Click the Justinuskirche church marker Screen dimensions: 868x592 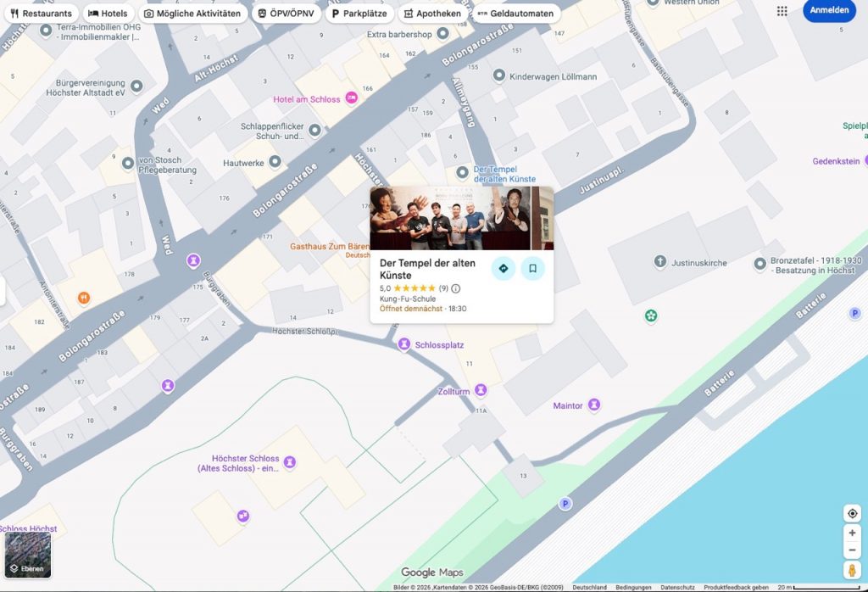(x=660, y=262)
